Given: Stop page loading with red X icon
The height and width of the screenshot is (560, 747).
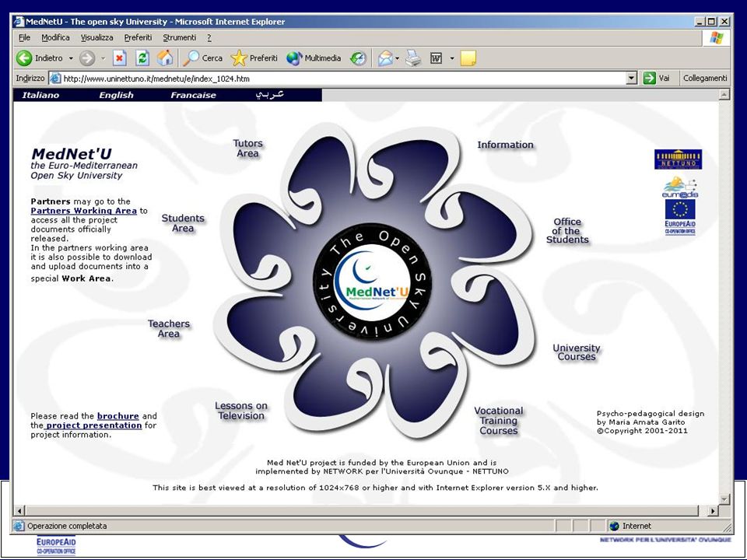Looking at the screenshot, I should coord(120,58).
